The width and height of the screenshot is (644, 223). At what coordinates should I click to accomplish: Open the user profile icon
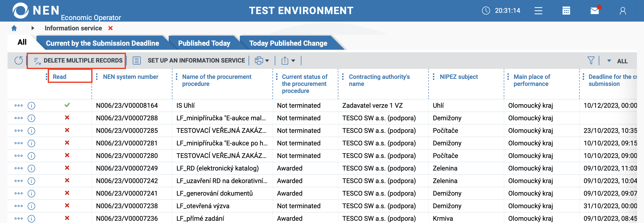coord(623,11)
